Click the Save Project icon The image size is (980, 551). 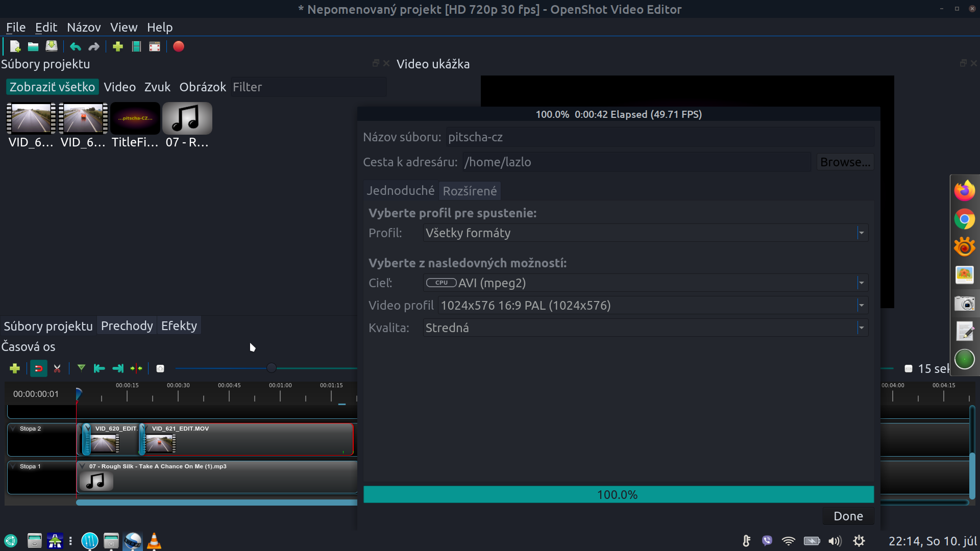point(52,46)
